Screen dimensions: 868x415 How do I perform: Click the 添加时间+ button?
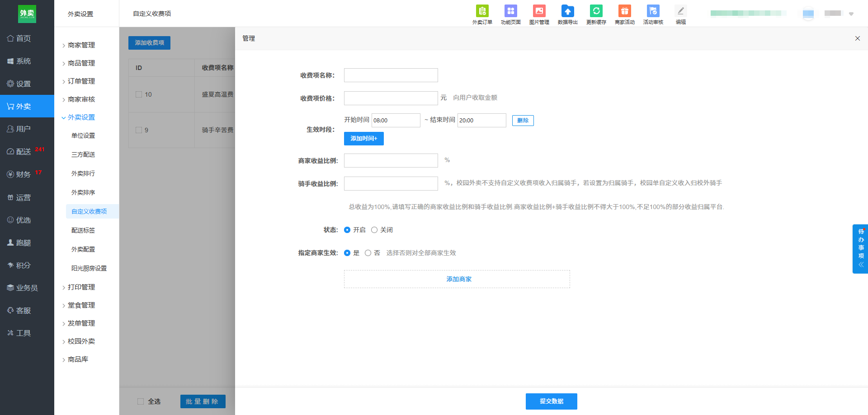point(363,139)
